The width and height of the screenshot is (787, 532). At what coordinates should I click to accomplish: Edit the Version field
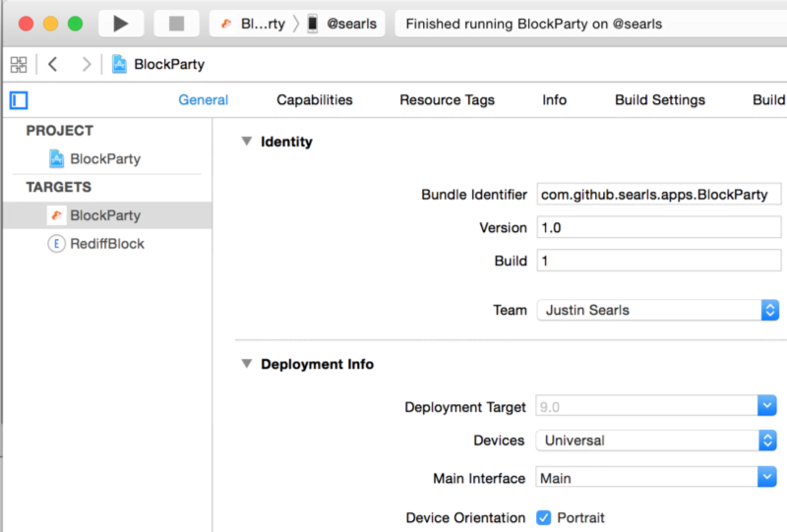[x=658, y=227]
